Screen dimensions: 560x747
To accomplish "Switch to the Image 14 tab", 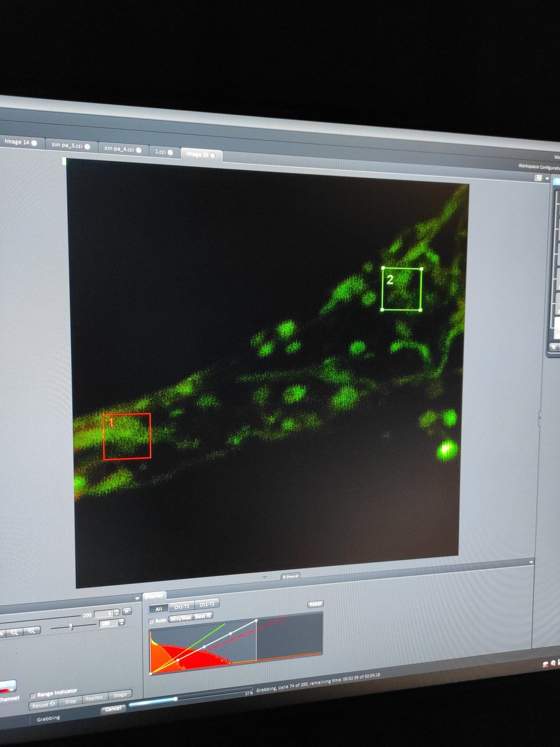I will tap(21, 142).
